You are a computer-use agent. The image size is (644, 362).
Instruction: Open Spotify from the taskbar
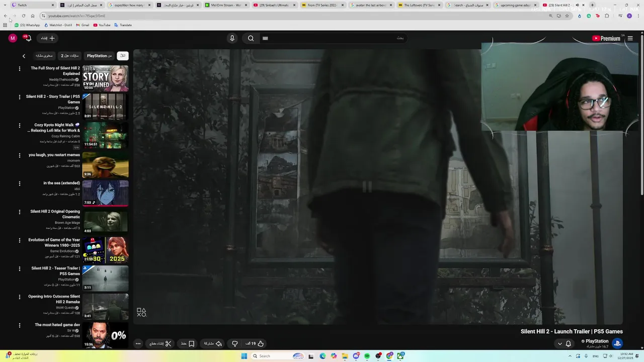tap(367, 356)
